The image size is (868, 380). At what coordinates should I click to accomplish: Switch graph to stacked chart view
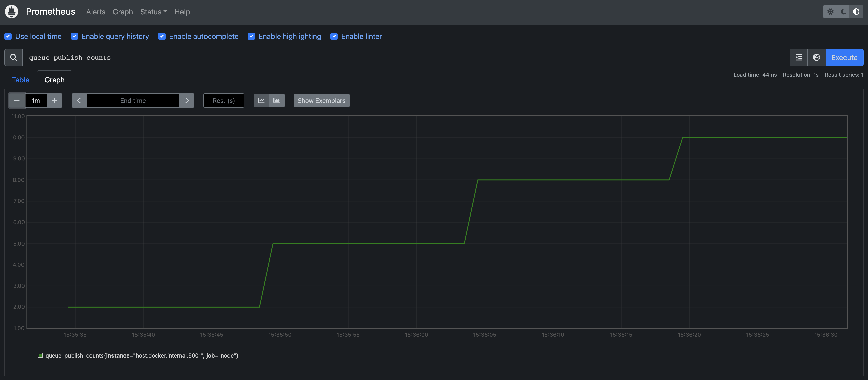[x=277, y=100]
